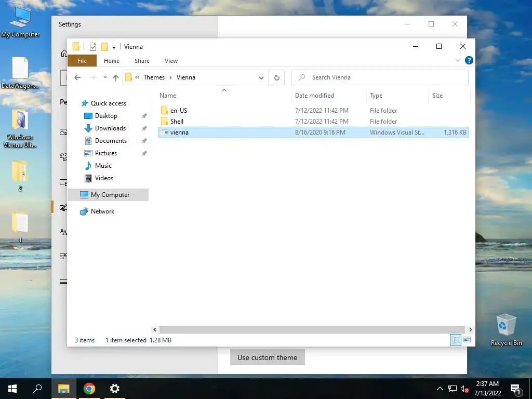The image size is (532, 399).
Task: Click Themes in the address path
Action: (154, 77)
